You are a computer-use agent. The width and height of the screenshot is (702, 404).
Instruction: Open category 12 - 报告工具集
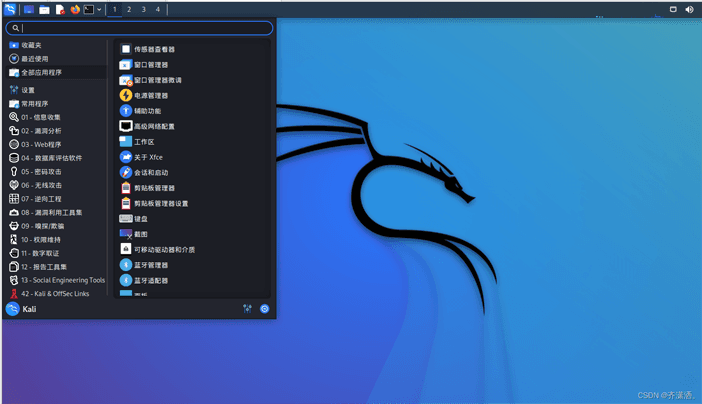[57, 266]
